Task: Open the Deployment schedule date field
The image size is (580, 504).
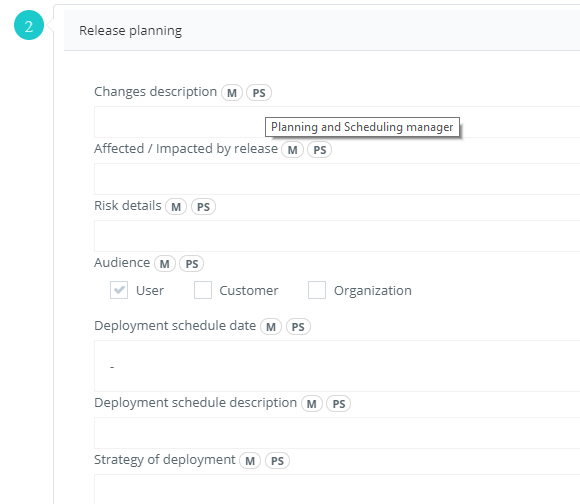Action: pyautogui.click(x=337, y=366)
